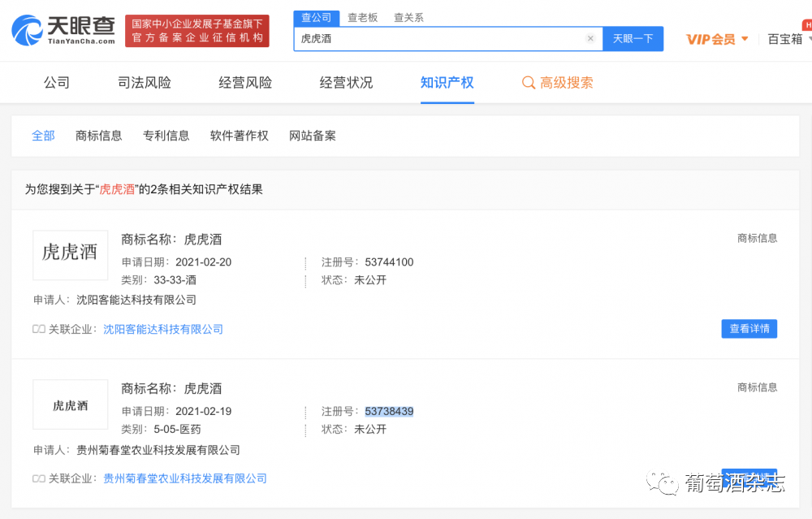Click the red government fund certification banner
Screen dimensions: 812x519
(197, 31)
